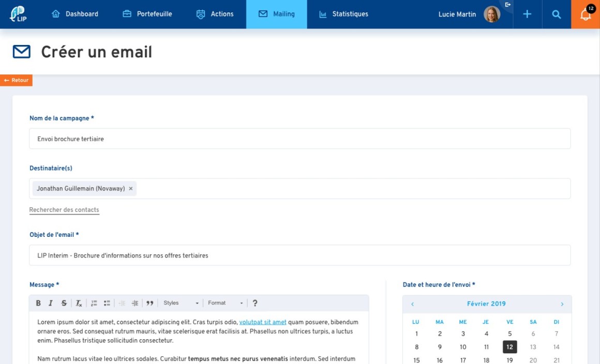Select the highlighted day 12
This screenshot has height=364, width=600.
tap(509, 347)
